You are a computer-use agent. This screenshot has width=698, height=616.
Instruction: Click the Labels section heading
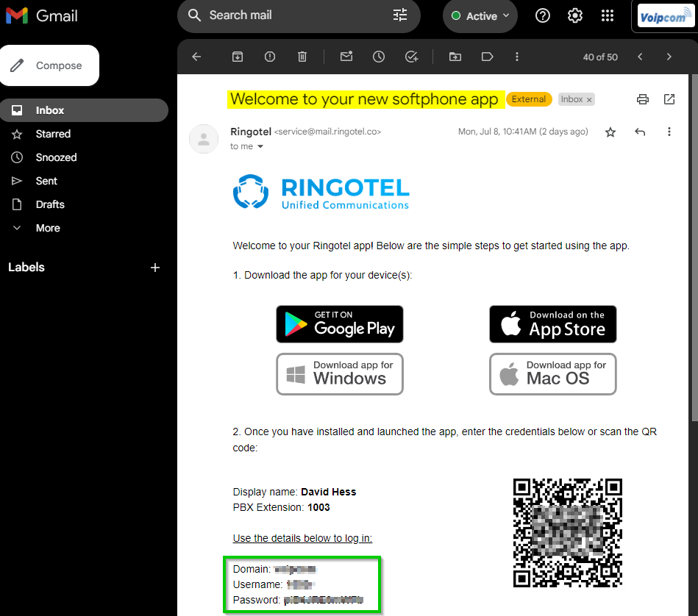(x=26, y=268)
